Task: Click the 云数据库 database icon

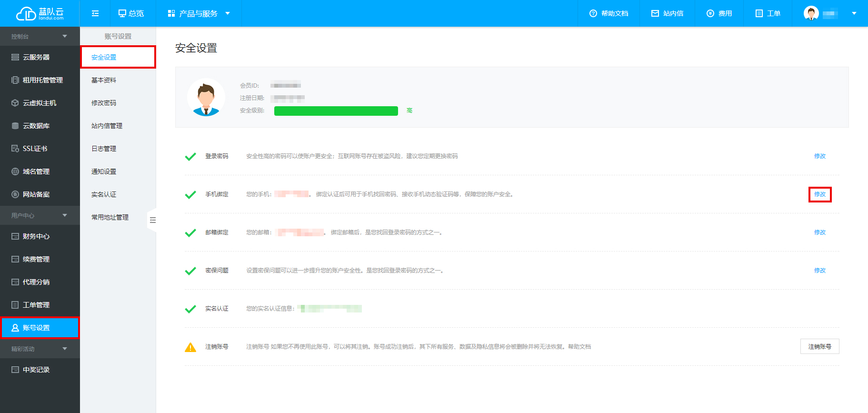Action: point(15,126)
